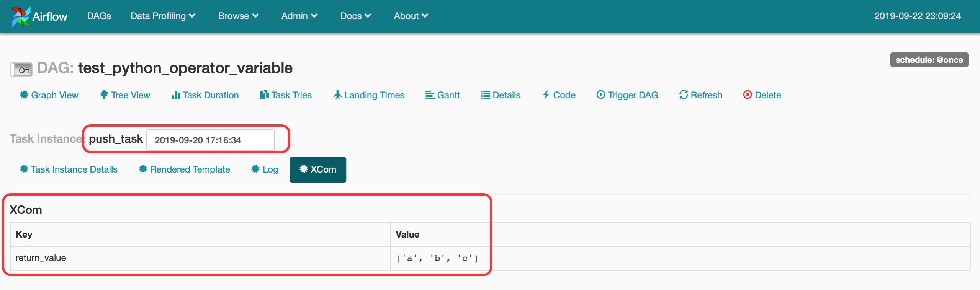Click the Tree View tree icon
The height and width of the screenshot is (290, 980).
(x=104, y=95)
